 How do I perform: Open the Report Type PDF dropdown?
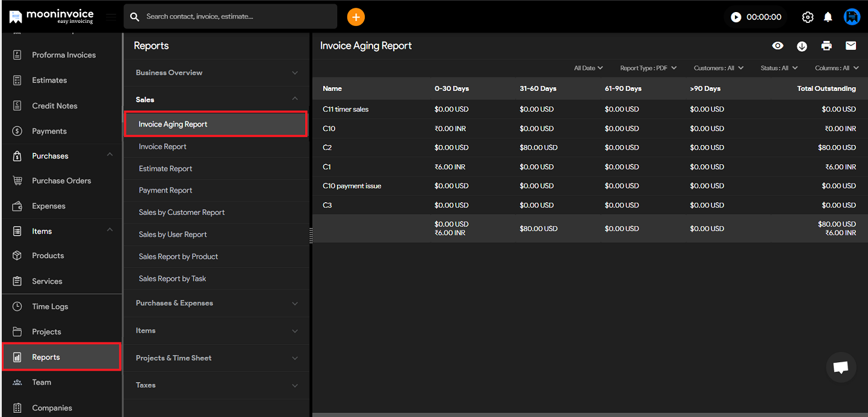pyautogui.click(x=648, y=68)
